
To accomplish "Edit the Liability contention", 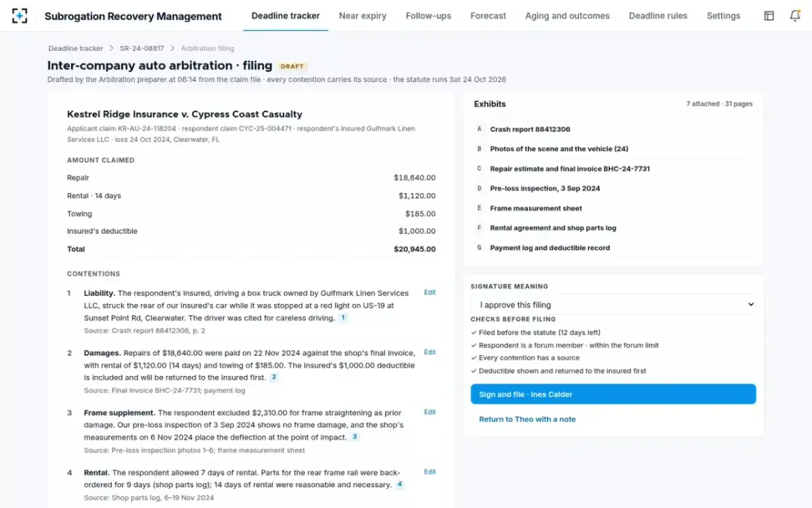I will pyautogui.click(x=430, y=293).
